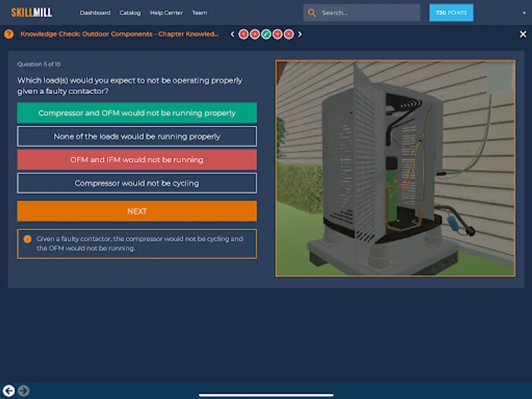Click the feedback text 'Given a faulty contactor'
This screenshot has height=399, width=532.
(140, 243)
